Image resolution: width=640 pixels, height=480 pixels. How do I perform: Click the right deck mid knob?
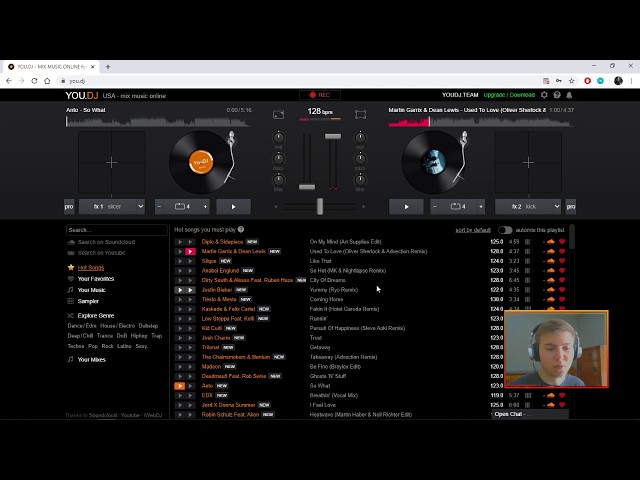pyautogui.click(x=360, y=138)
